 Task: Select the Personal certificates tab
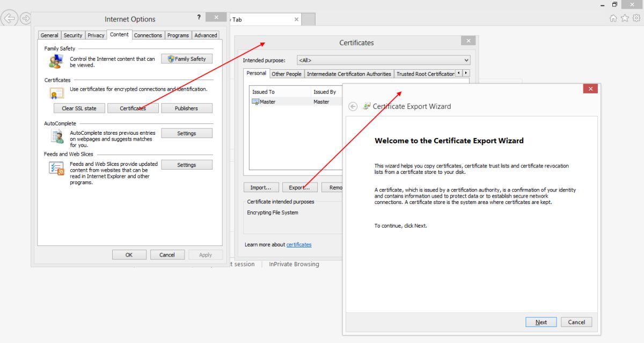coord(257,73)
